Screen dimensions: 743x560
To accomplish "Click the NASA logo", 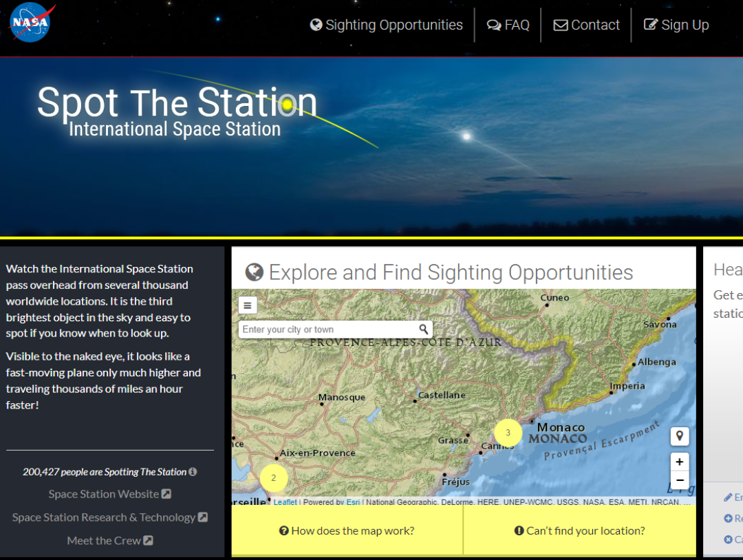I will (30, 22).
